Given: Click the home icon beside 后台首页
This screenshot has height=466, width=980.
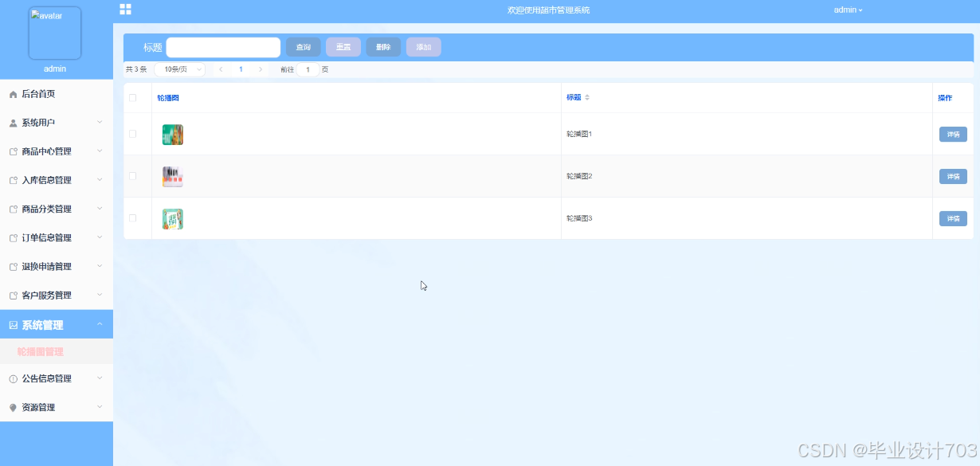Looking at the screenshot, I should tap(13, 94).
